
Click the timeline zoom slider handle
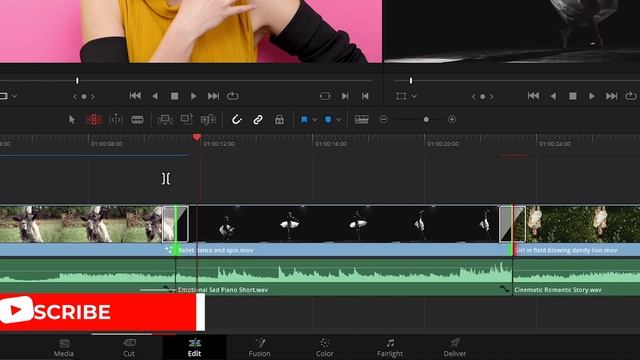[x=426, y=120]
